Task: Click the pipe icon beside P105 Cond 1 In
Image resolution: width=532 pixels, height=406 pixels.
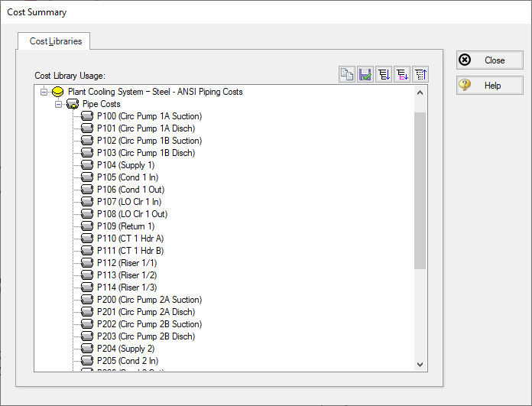Action: (87, 177)
